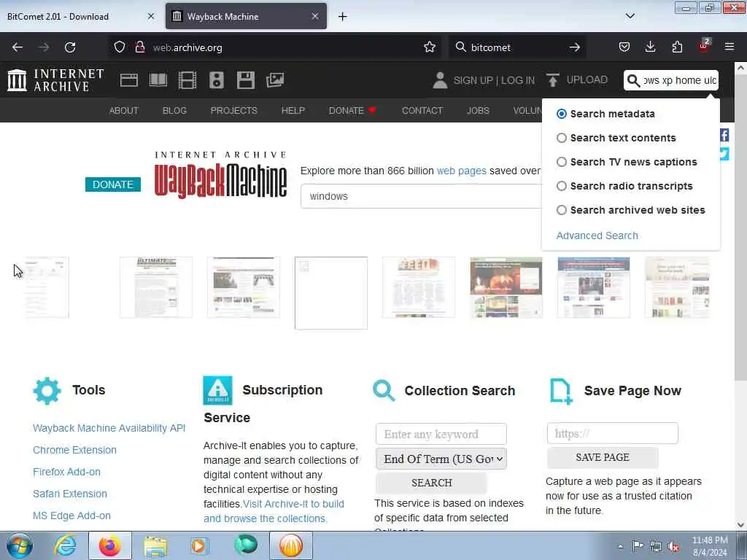The height and width of the screenshot is (560, 747).
Task: Click the page scrollbar down arrow
Action: point(741,525)
